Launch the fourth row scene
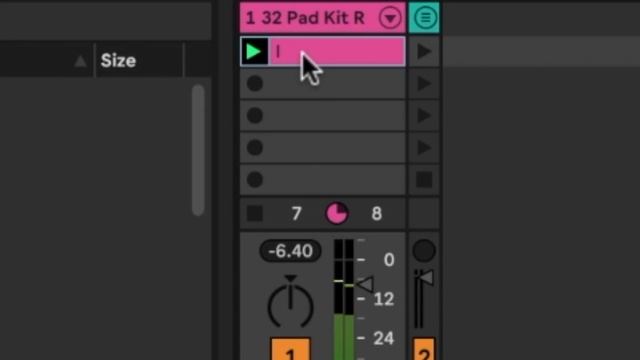 (x=424, y=147)
